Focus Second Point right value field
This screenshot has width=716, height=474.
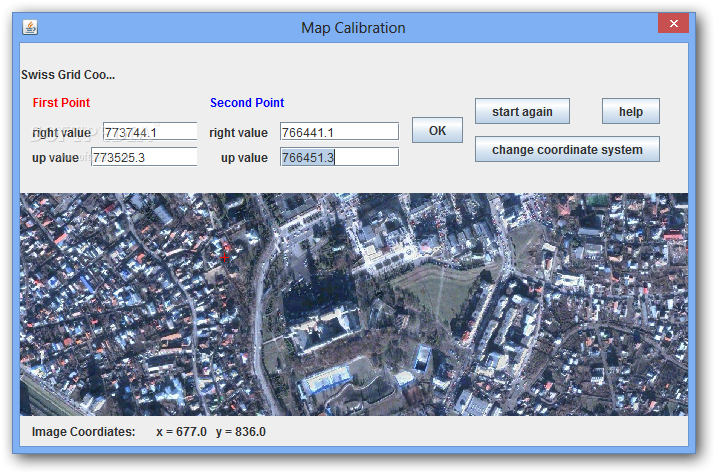(x=339, y=132)
